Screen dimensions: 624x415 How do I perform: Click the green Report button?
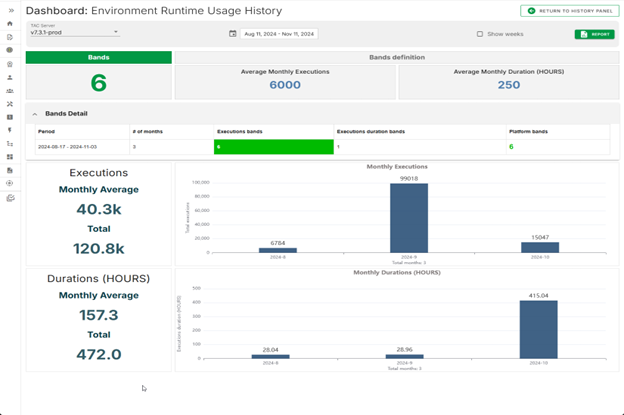coord(595,34)
